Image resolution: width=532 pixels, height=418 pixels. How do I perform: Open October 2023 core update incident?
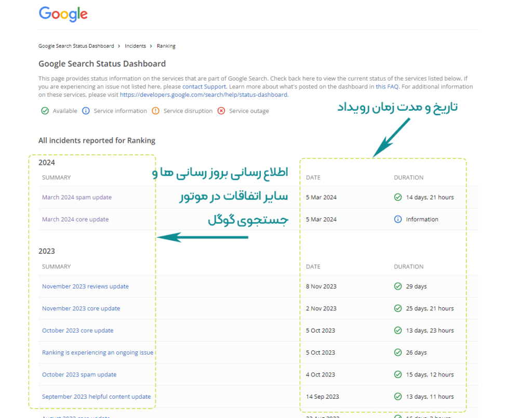[x=78, y=330]
